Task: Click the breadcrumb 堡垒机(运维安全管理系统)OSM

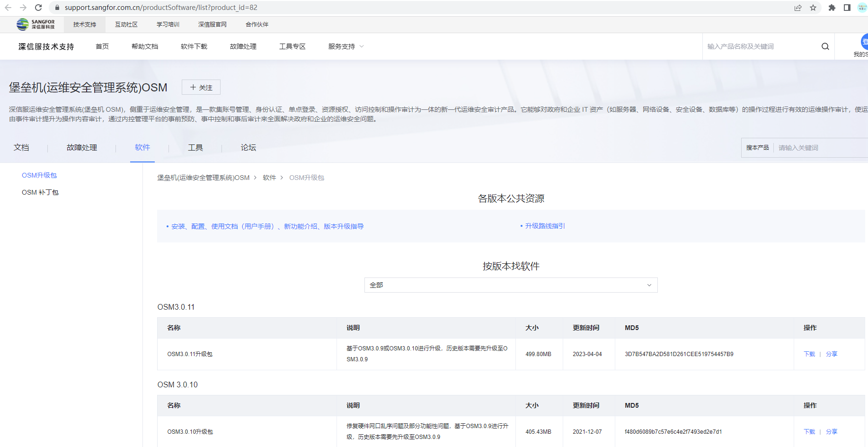Action: (x=204, y=178)
